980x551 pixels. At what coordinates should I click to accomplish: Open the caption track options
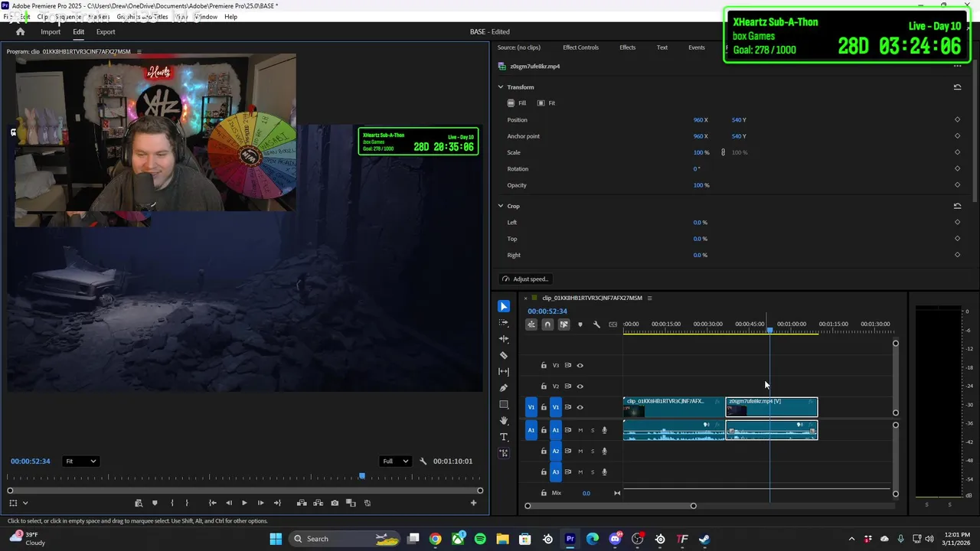coord(612,324)
